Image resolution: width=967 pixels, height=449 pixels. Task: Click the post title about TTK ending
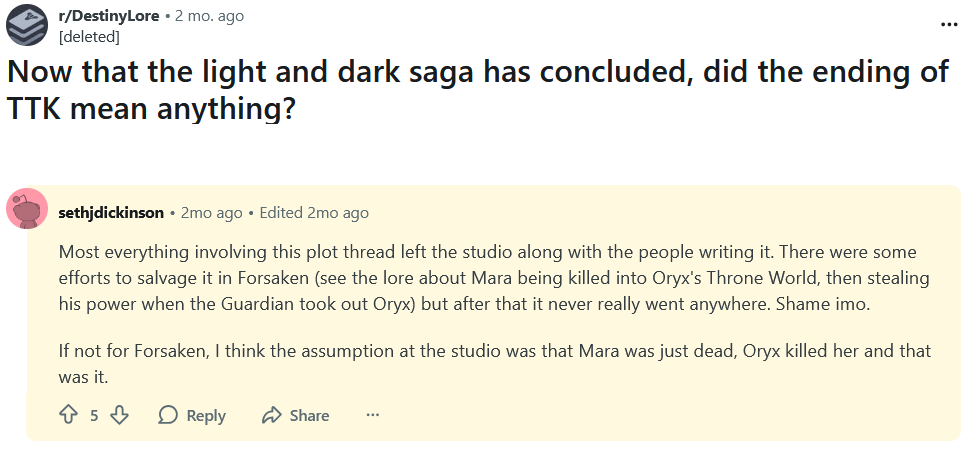478,89
